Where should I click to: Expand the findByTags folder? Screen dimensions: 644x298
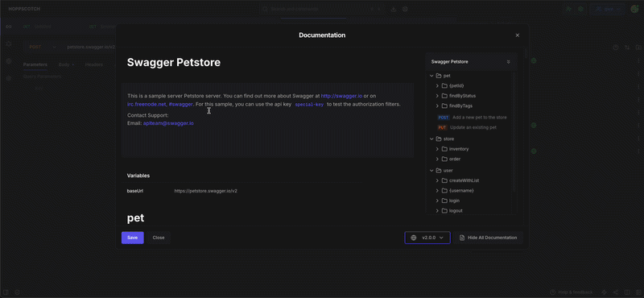tap(437, 106)
